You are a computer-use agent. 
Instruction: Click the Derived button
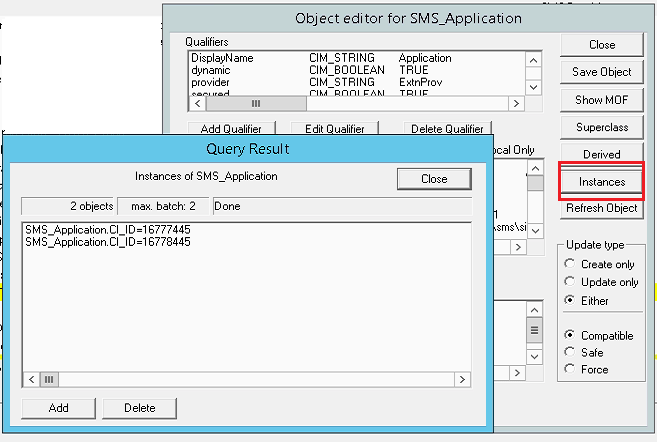pyautogui.click(x=601, y=155)
